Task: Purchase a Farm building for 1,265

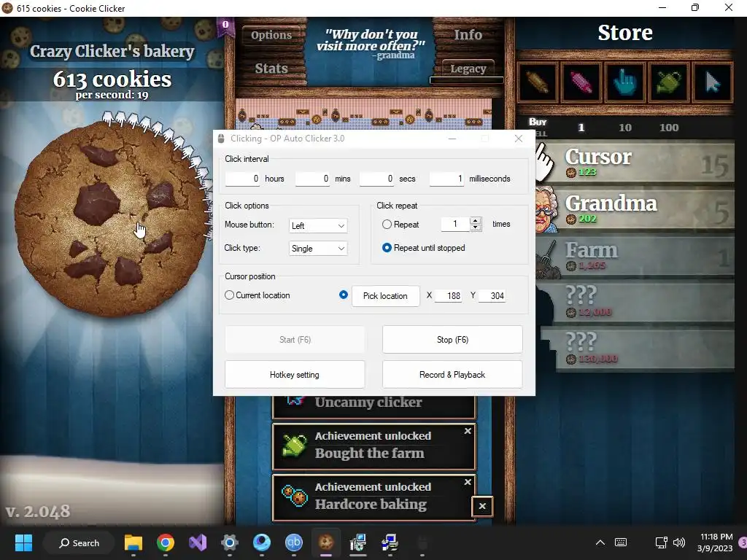Action: coord(635,256)
